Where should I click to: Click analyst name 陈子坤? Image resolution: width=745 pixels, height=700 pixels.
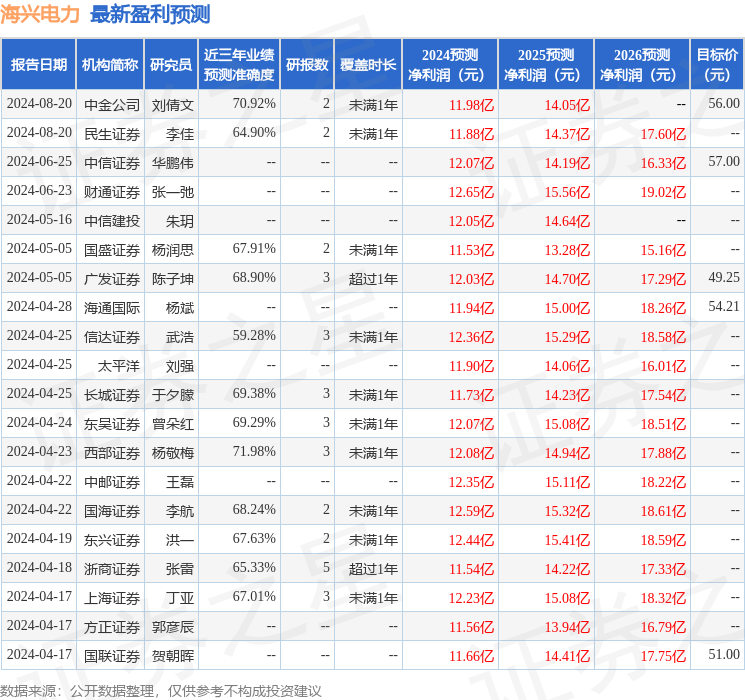[173, 279]
